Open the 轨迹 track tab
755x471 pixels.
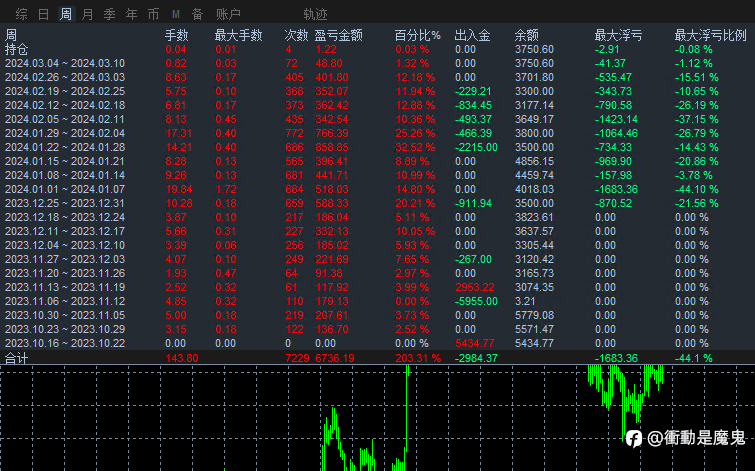pos(315,14)
